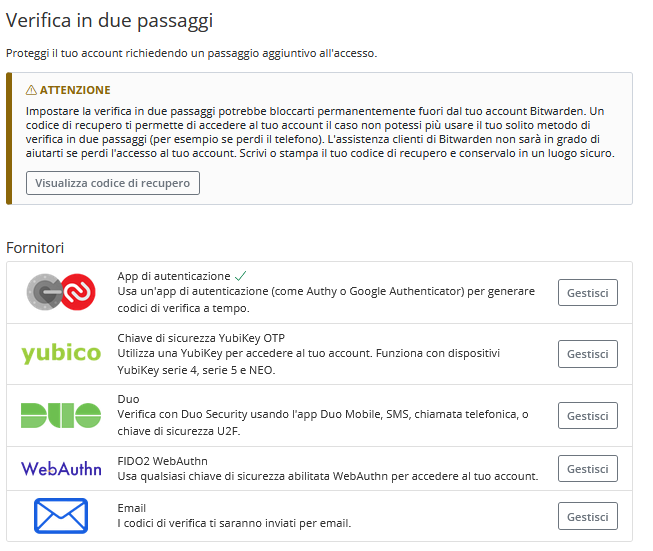Manage the FIDO2 WebAuthn provider
The width and height of the screenshot is (653, 551).
(587, 469)
